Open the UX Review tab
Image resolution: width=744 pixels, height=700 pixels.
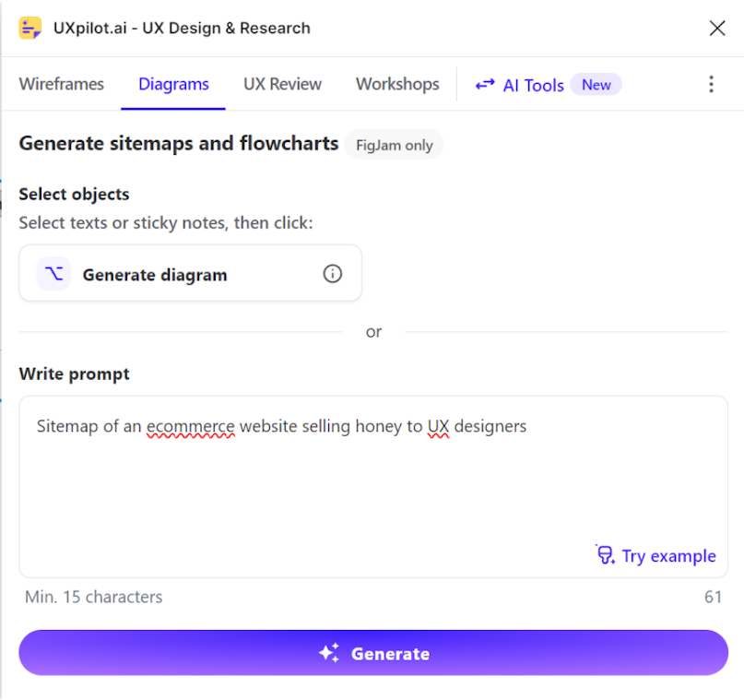(x=282, y=84)
